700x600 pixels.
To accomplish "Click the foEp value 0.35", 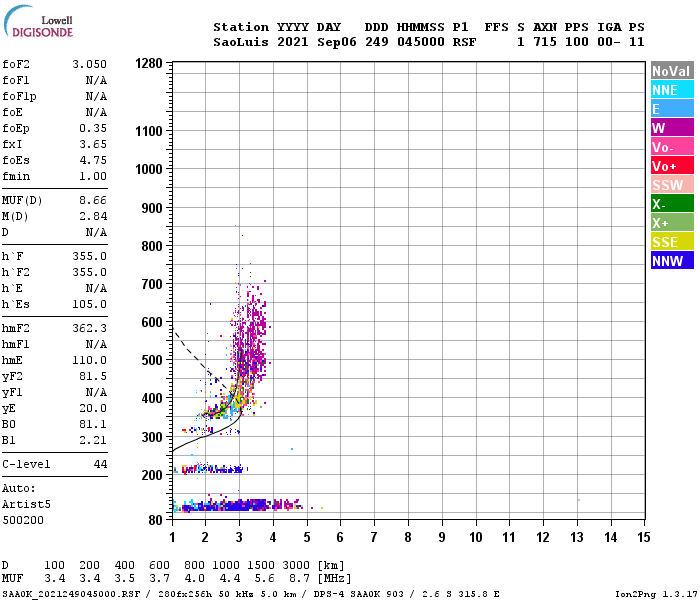I will [93, 129].
